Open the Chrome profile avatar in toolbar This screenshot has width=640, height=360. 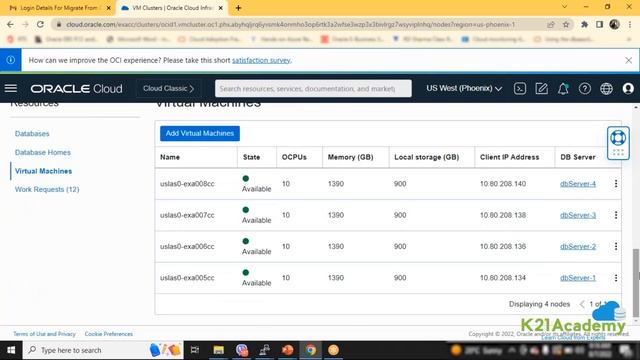click(x=614, y=24)
